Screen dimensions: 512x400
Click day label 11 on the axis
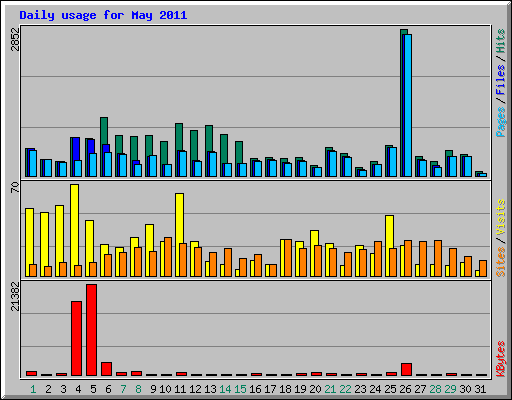tap(180, 389)
